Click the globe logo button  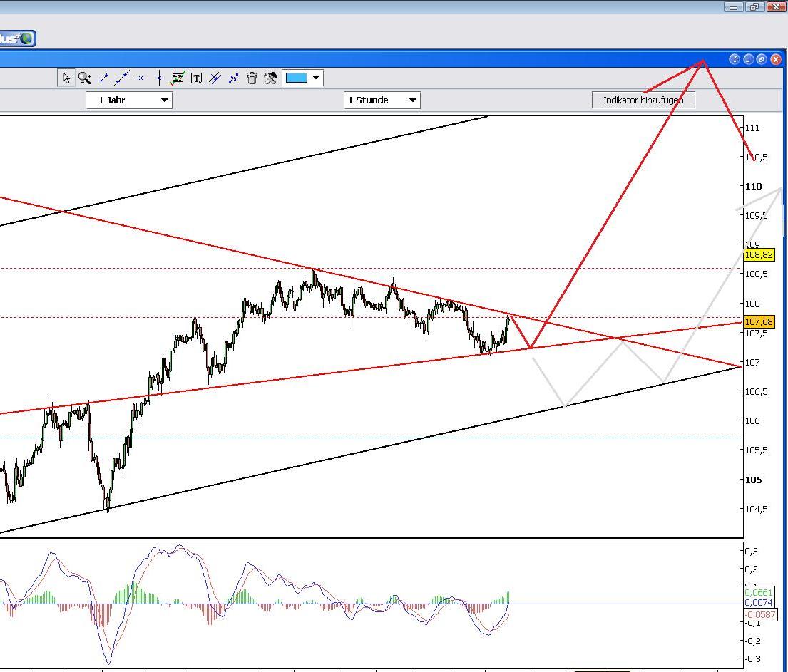17,38
